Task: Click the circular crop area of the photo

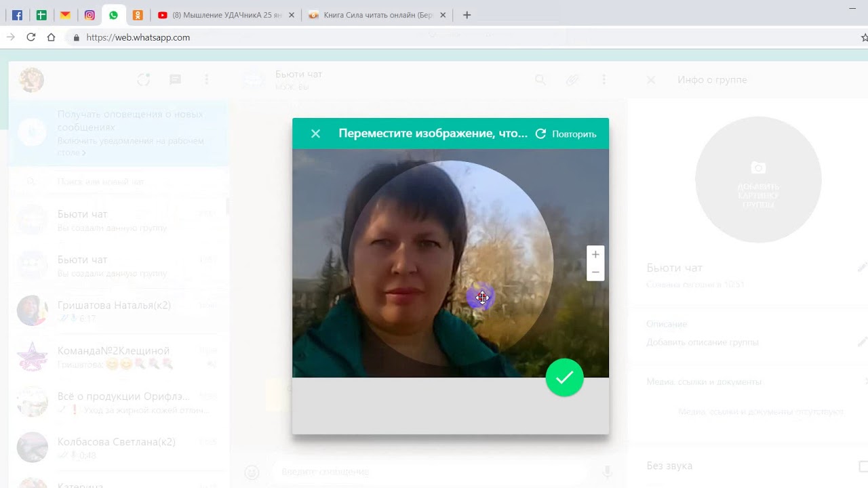Action: click(450, 263)
